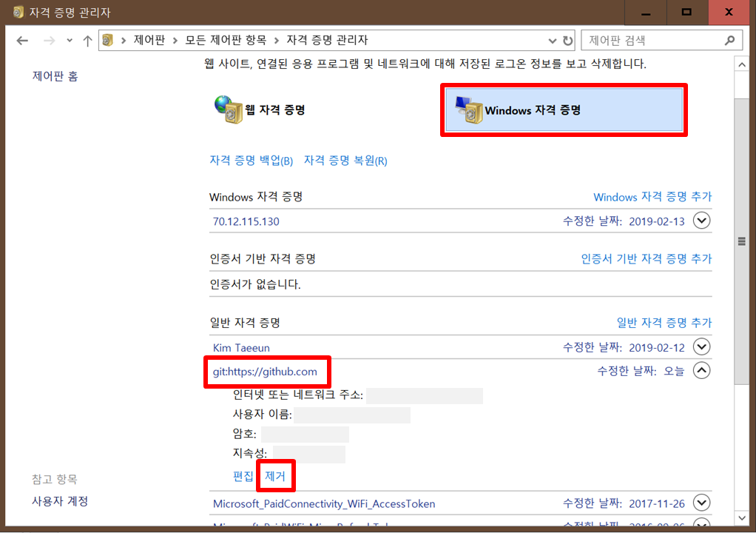Open the 제어판 홈 link
This screenshot has width=756, height=533.
click(55, 76)
